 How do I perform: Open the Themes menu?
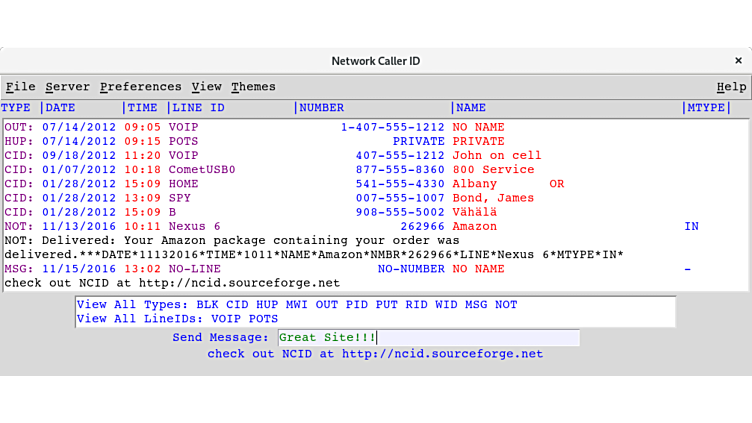click(x=253, y=87)
